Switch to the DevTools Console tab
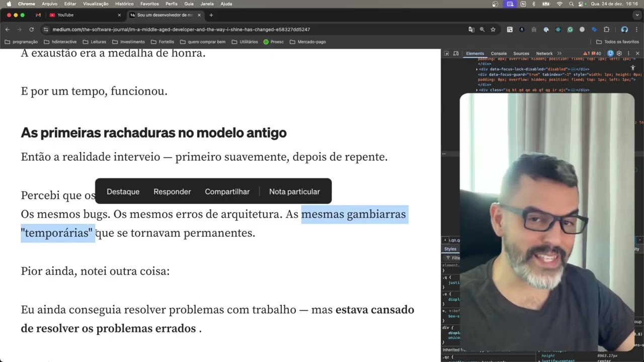Viewport: 644px width, 362px height. [499, 53]
